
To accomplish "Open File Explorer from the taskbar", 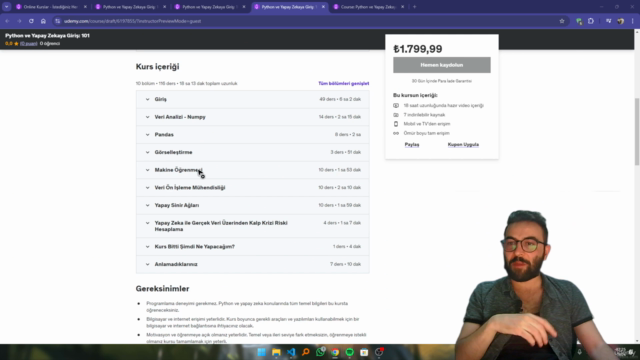I will [276, 352].
